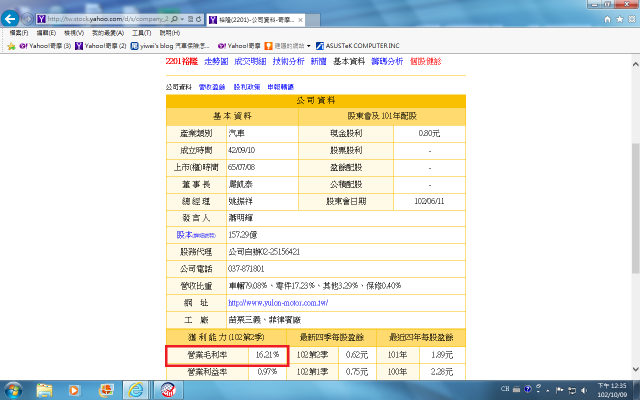Click the page scrollbar down arrow
The height and width of the screenshot is (400, 640).
point(636,369)
